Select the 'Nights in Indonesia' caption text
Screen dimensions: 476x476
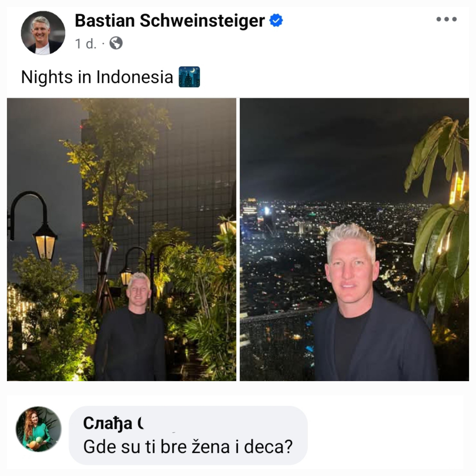(97, 77)
